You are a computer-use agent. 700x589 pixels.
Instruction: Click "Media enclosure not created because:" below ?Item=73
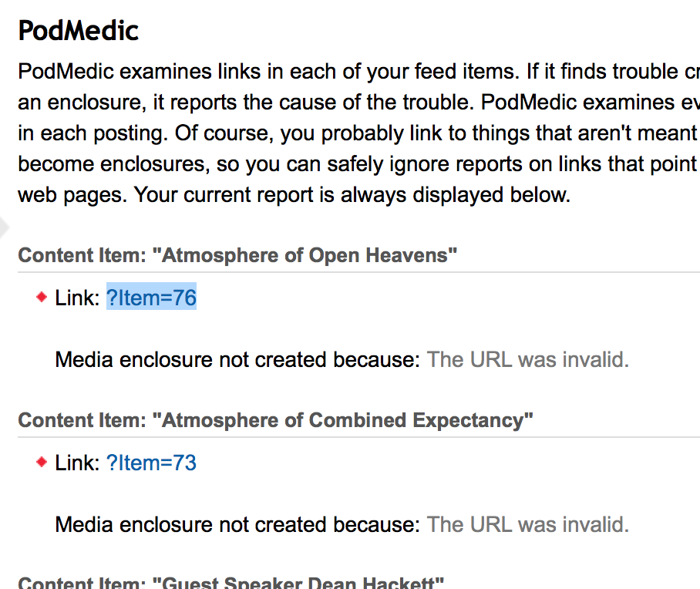(x=237, y=524)
